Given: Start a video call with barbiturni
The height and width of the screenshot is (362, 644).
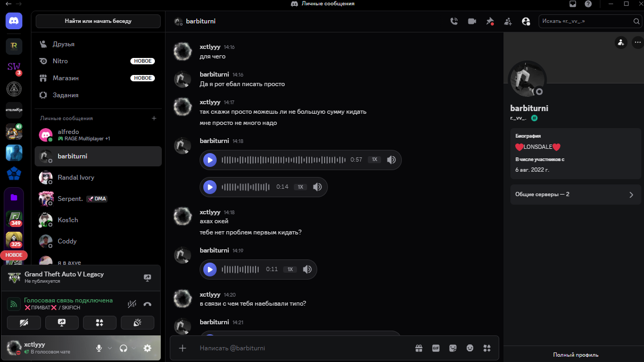Looking at the screenshot, I should point(472,21).
